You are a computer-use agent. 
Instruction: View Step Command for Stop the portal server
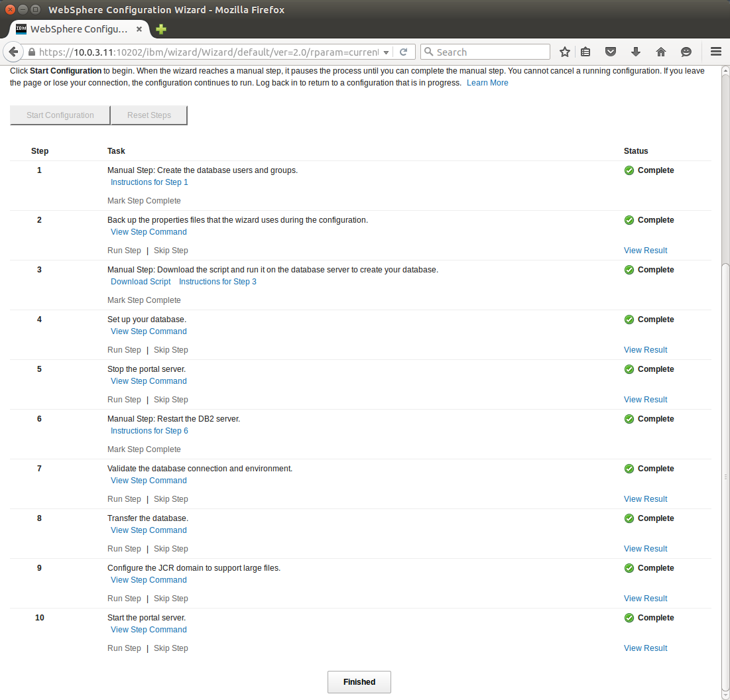(x=149, y=382)
